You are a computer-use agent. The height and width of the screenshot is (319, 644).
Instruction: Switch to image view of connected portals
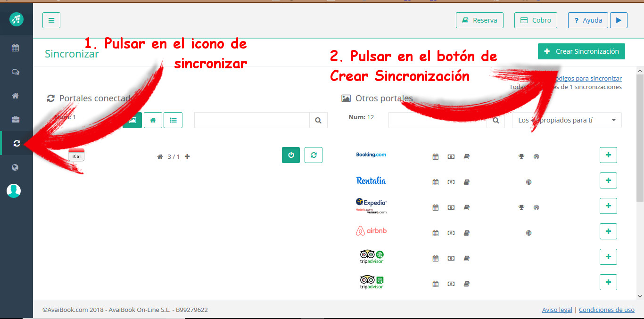click(132, 120)
